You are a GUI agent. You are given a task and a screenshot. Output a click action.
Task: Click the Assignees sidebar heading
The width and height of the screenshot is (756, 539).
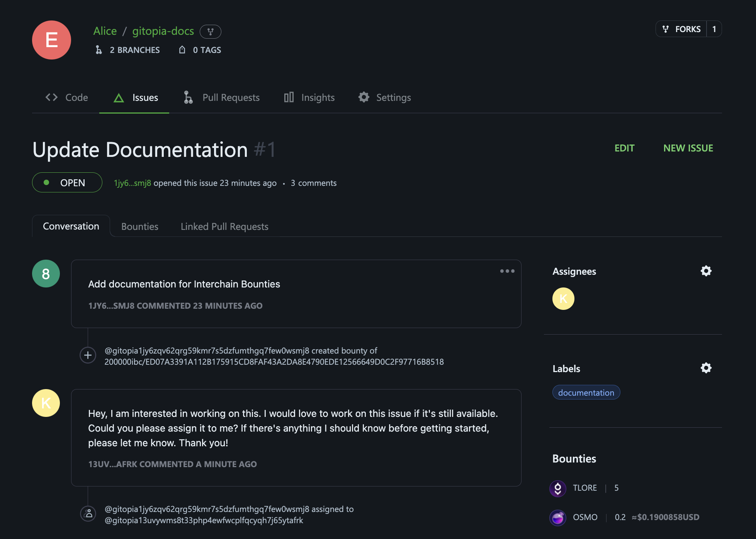point(574,272)
